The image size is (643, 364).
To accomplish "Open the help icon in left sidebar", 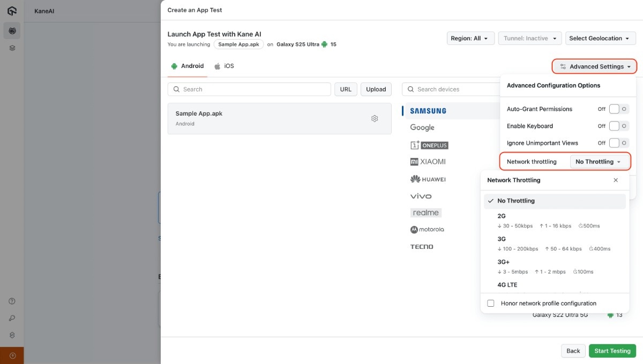I will coord(12,301).
